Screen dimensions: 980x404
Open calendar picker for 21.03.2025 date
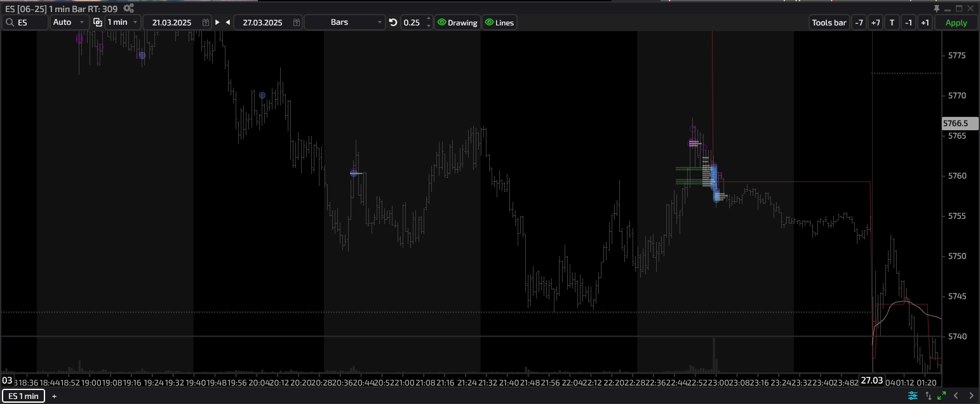[206, 22]
